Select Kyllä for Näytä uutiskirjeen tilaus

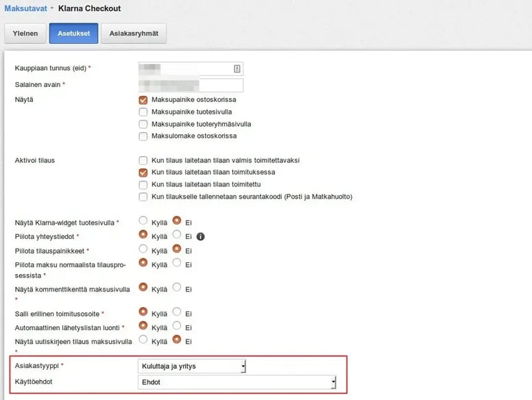coord(143,339)
